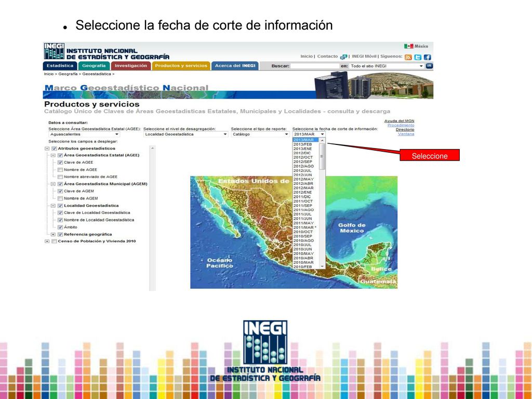This screenshot has height=399, width=532.
Task: Click the Mexico relief map image
Action: [294, 232]
